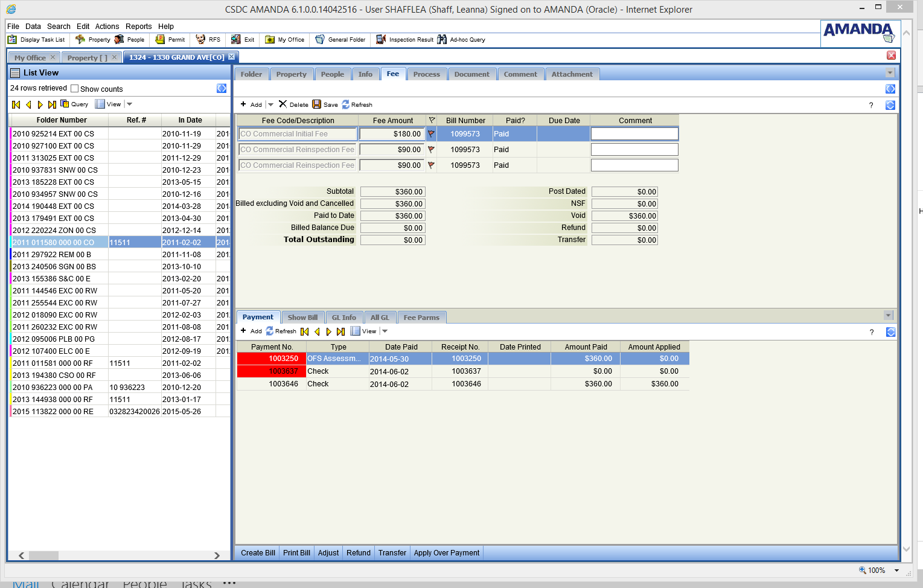
Task: Switch to the Process tab
Action: pos(426,74)
